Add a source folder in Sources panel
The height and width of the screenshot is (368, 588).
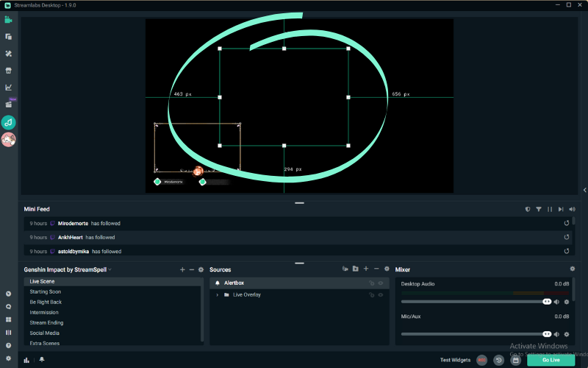click(356, 269)
